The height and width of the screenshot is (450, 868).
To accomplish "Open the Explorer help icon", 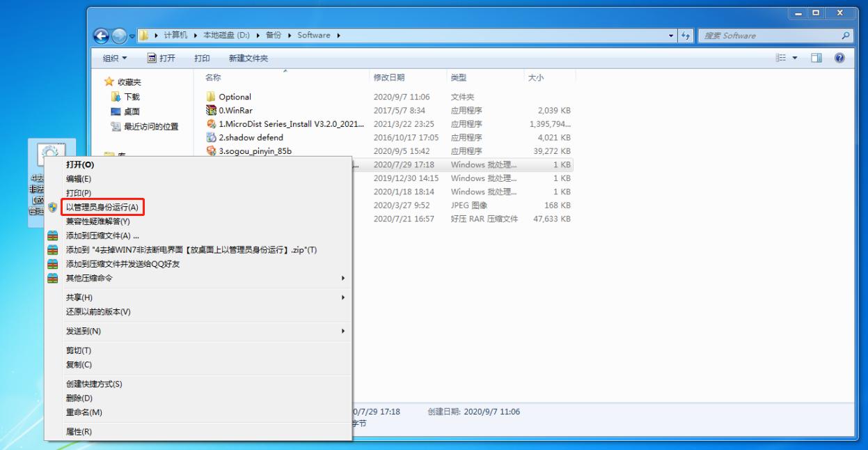I will pos(839,59).
